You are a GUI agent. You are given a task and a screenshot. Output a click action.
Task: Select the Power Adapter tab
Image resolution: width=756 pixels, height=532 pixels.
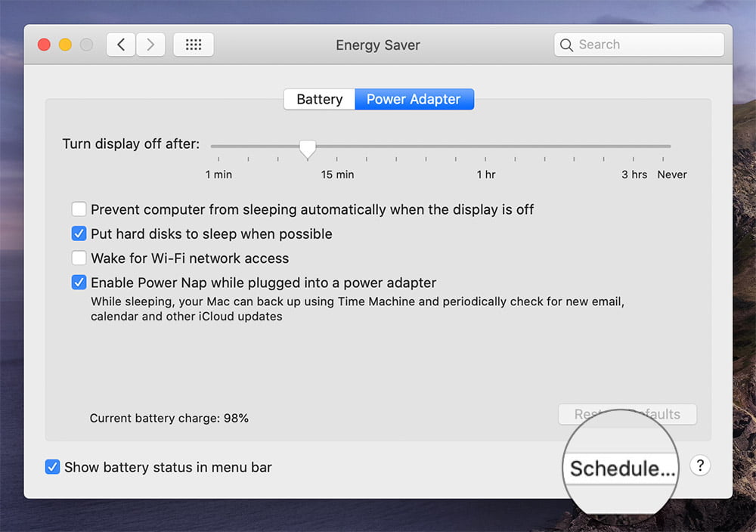coord(414,99)
